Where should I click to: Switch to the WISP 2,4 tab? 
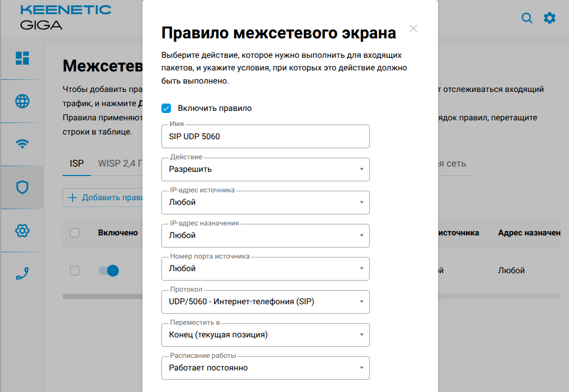(120, 163)
